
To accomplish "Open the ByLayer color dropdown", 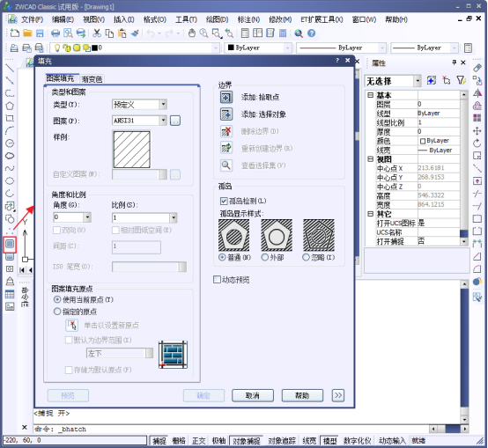I will pos(288,48).
